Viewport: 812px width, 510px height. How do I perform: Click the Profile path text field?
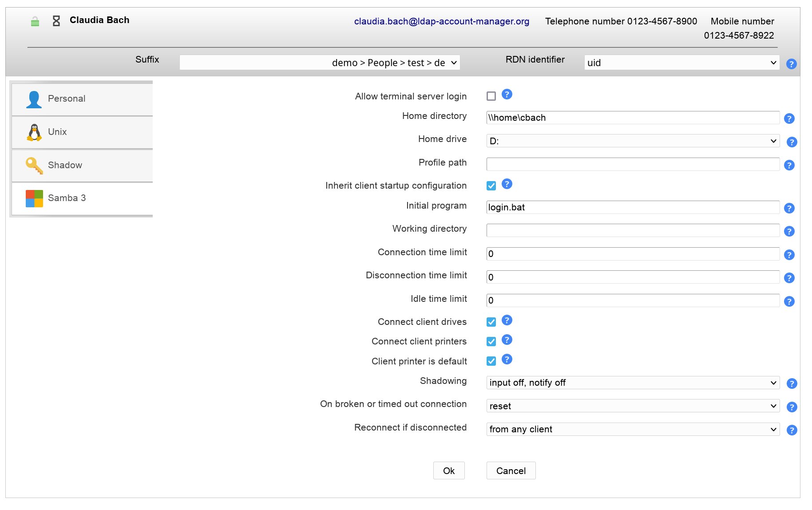633,164
